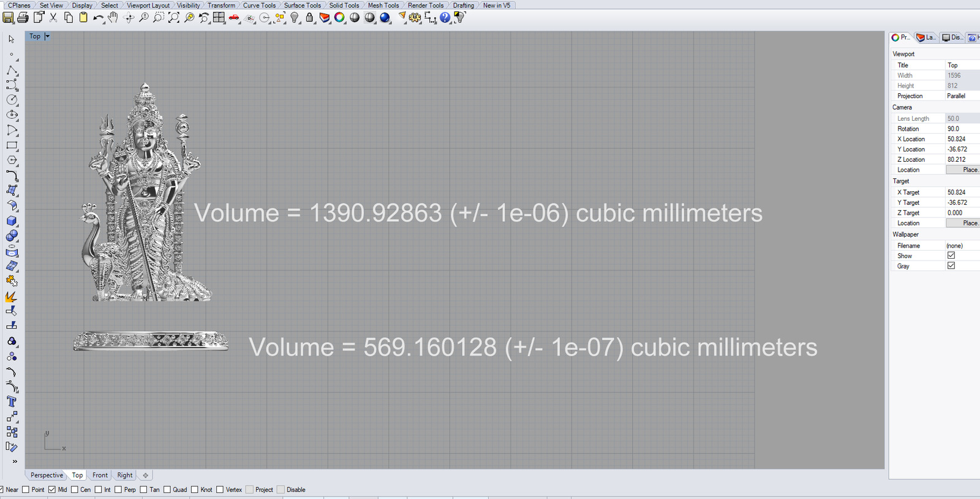
Task: Toggle the Knot osnap checkbox
Action: [195, 489]
